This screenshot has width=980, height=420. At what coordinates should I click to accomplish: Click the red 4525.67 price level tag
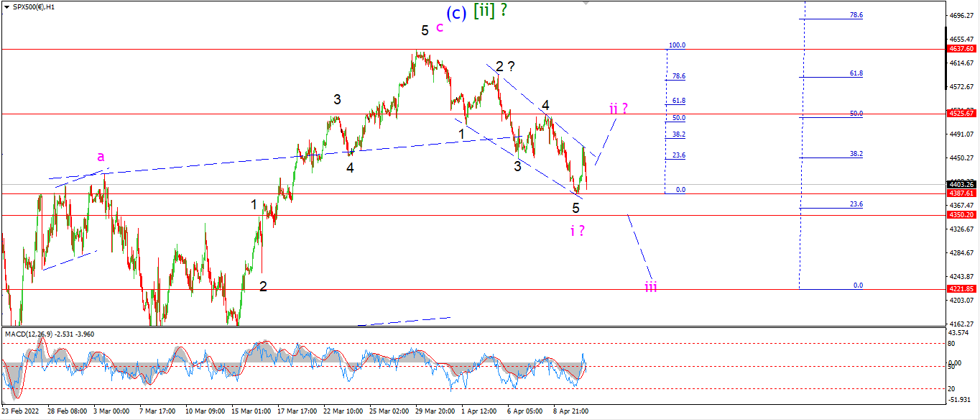click(x=961, y=113)
